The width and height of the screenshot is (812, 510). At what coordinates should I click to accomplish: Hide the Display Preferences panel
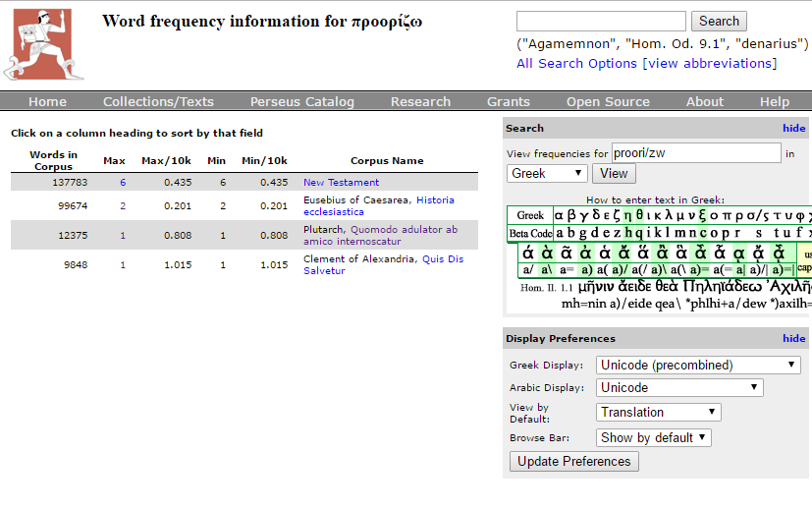pyautogui.click(x=793, y=338)
